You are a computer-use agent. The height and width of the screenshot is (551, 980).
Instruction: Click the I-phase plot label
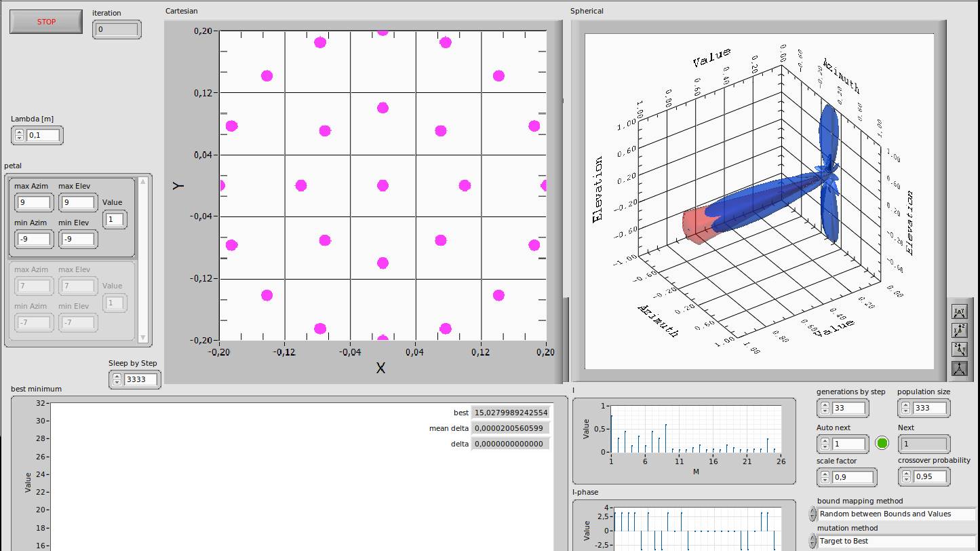point(585,492)
